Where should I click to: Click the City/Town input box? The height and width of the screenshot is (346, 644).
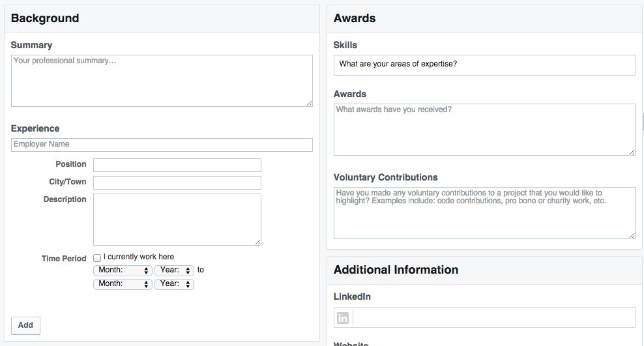click(x=177, y=183)
